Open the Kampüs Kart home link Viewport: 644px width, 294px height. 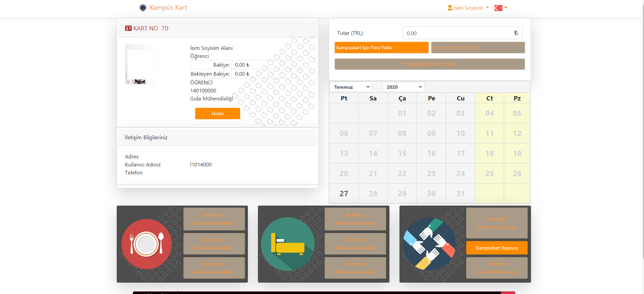point(168,8)
